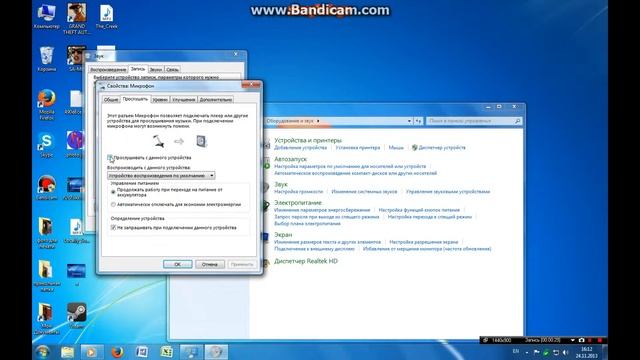Enable Прослушивать с данного устройства checkbox

[110, 158]
